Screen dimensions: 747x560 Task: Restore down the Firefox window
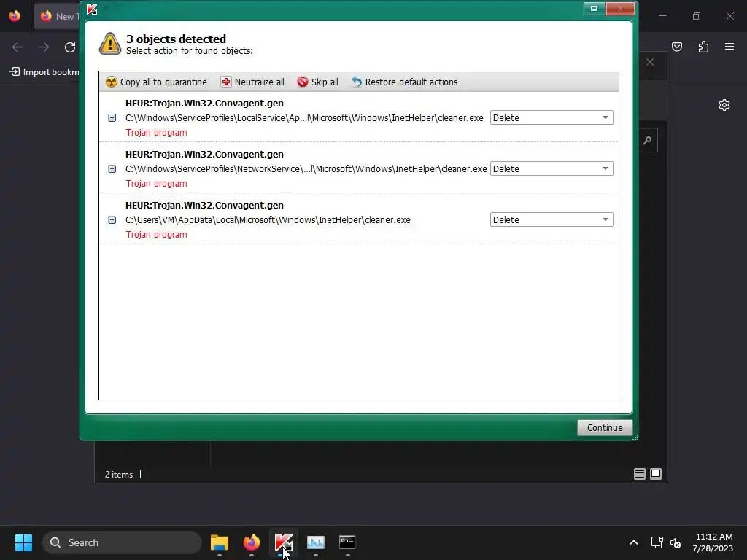click(697, 16)
